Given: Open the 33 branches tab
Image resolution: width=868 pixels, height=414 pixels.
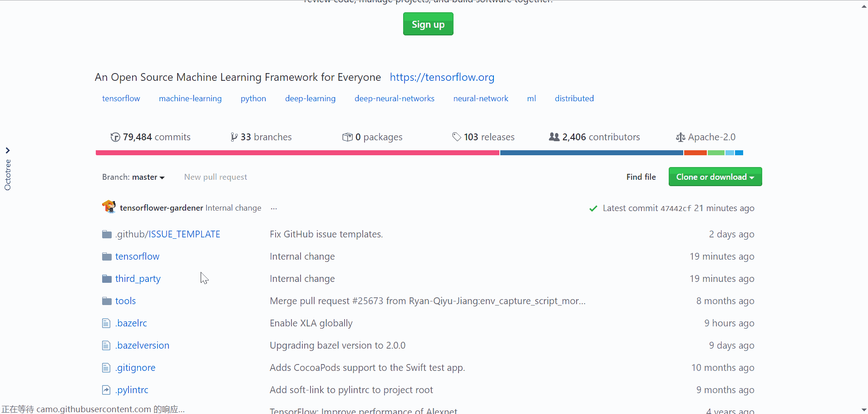Looking at the screenshot, I should point(261,137).
